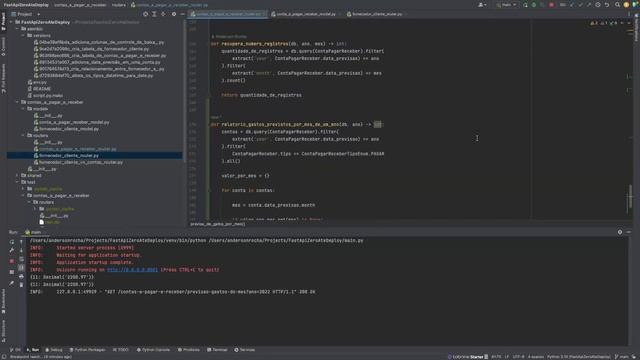Click Expand All icon in Project panel
This screenshot has height=360, width=640.
(x=154, y=14)
